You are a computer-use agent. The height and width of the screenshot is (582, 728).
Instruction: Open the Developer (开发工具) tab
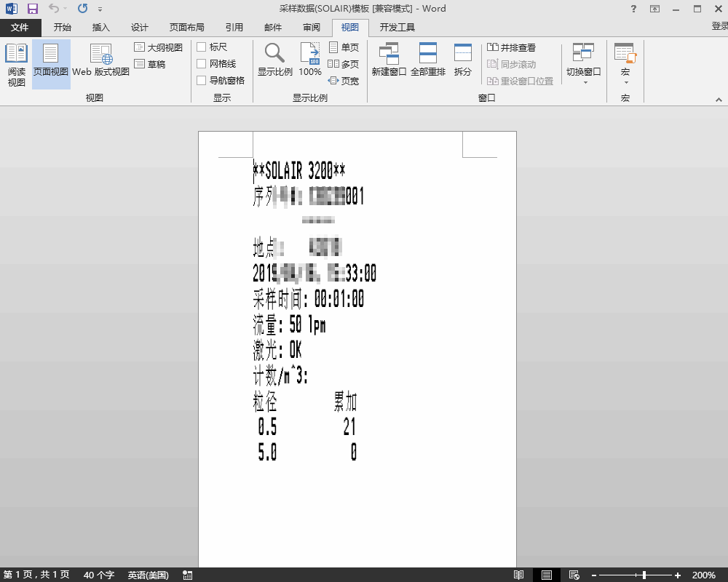(x=397, y=28)
